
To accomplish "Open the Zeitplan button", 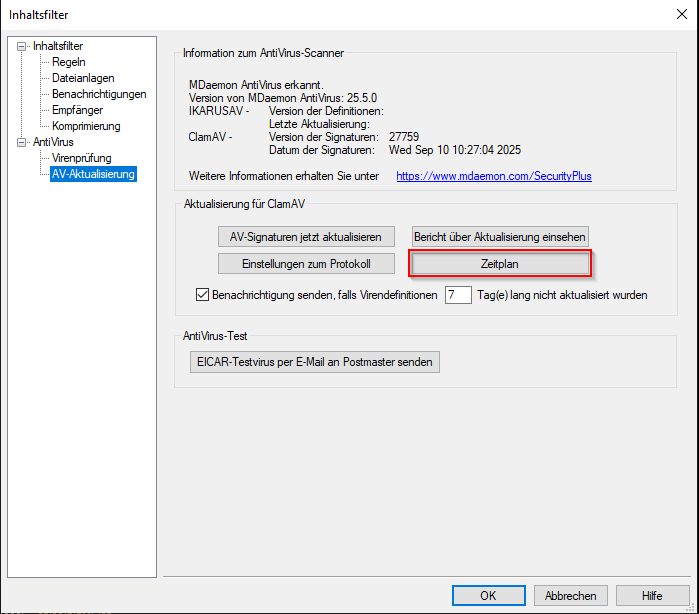I will coord(500,264).
